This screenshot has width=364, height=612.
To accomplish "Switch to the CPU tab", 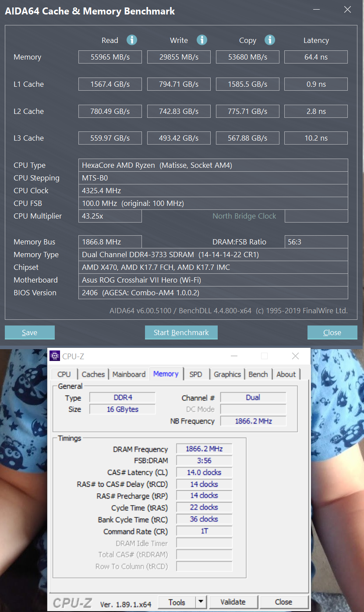I will (x=64, y=374).
